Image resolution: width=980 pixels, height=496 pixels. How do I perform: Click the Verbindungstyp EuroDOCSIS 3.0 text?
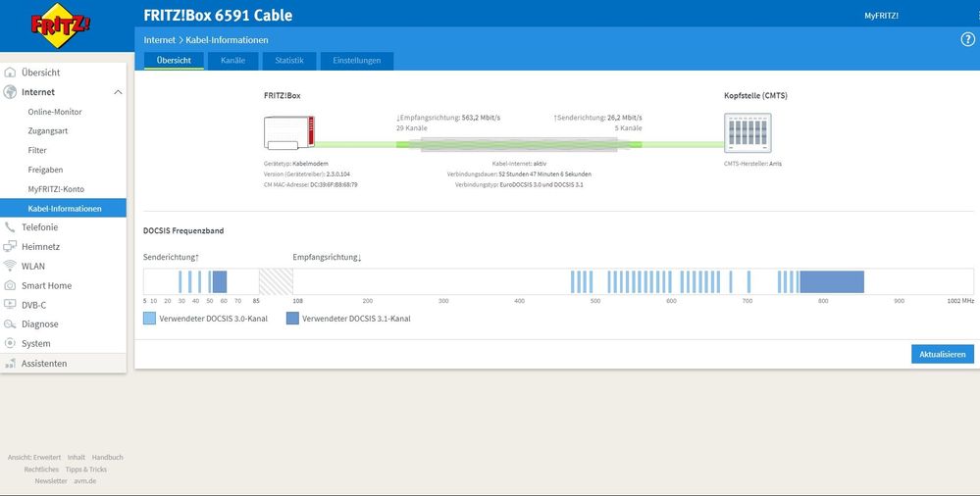(x=519, y=185)
